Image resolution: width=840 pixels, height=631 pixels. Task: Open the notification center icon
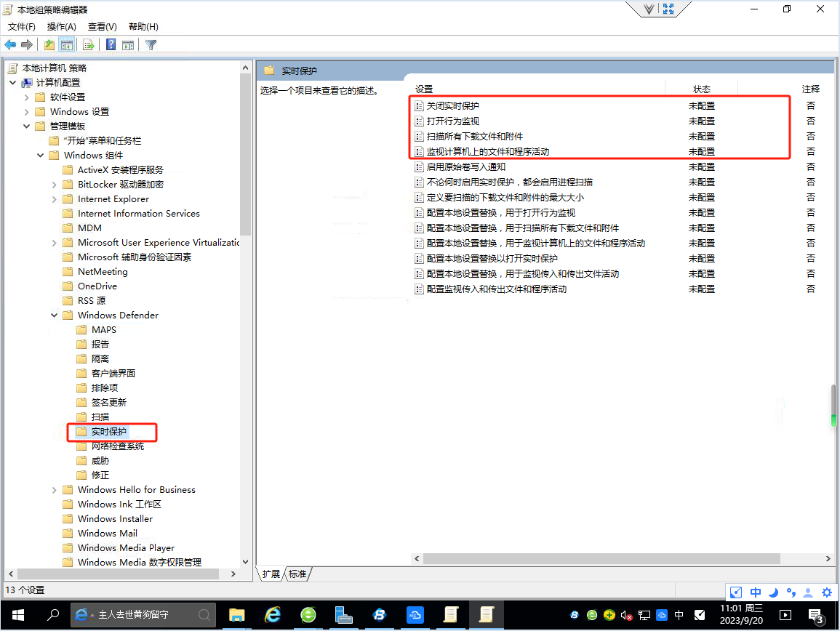point(816,616)
